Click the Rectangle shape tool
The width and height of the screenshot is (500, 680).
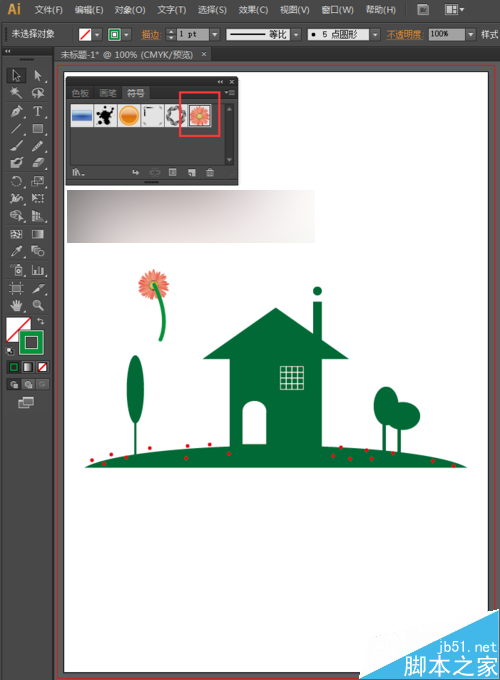pos(38,129)
